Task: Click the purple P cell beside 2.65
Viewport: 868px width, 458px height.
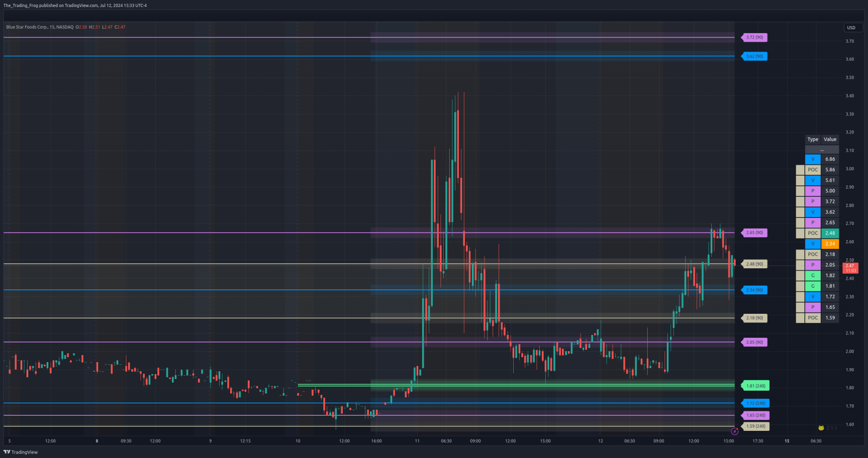Action: point(813,223)
